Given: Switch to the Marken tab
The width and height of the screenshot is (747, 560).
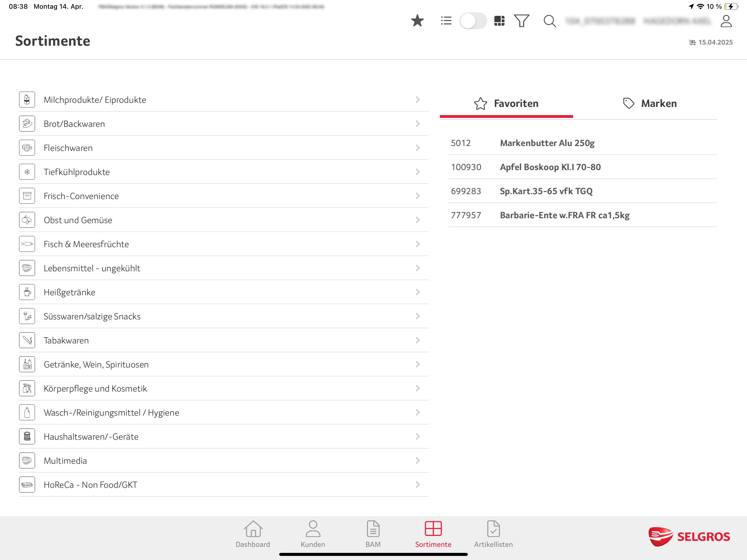Looking at the screenshot, I should [650, 103].
